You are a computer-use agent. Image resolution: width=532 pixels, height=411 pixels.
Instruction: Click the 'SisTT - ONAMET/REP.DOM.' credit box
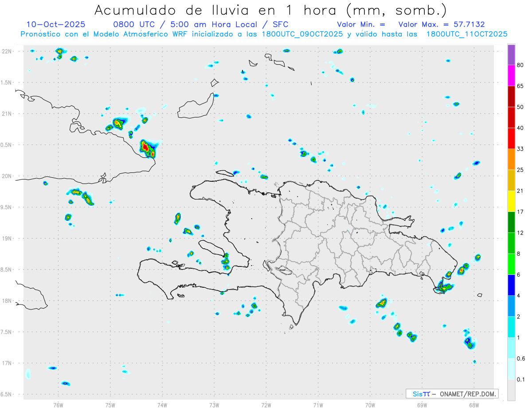click(452, 394)
